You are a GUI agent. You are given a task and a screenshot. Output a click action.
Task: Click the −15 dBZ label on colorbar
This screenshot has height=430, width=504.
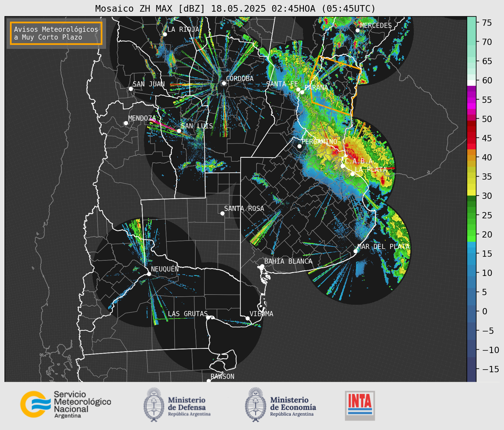coord(490,369)
